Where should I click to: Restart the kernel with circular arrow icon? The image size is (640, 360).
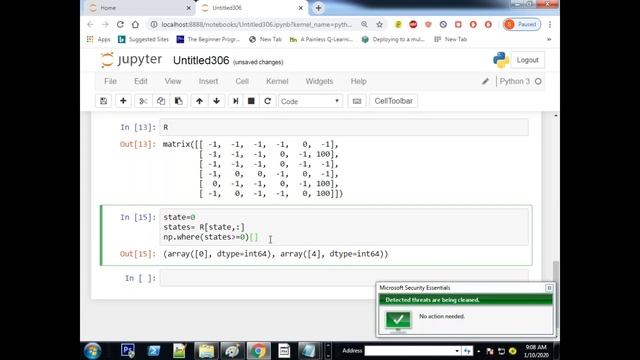pos(267,101)
